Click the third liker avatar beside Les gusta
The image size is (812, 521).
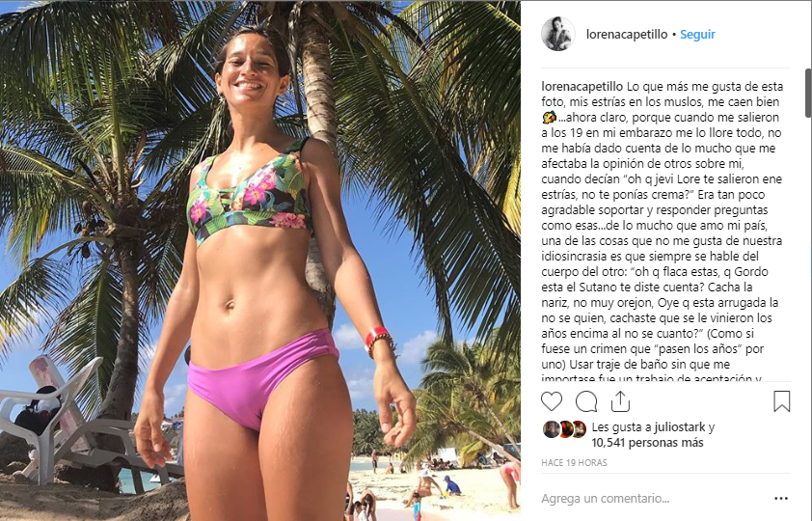[579, 428]
